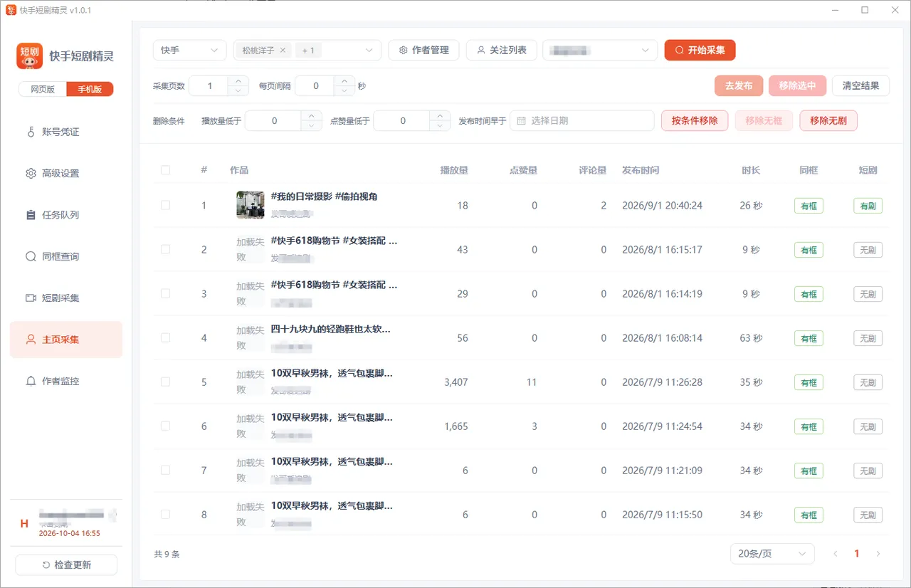Click the magnifier icon beside 同框查询
Image resolution: width=911 pixels, height=588 pixels.
pos(31,256)
